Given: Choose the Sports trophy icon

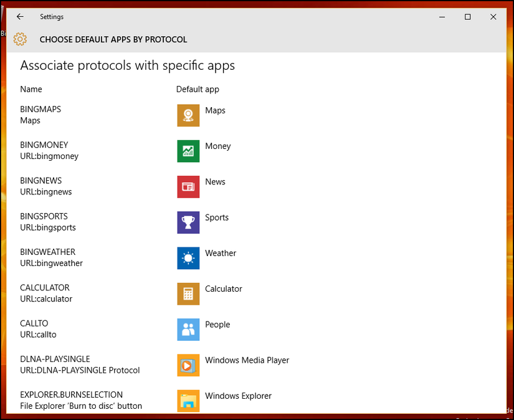Looking at the screenshot, I should click(188, 222).
